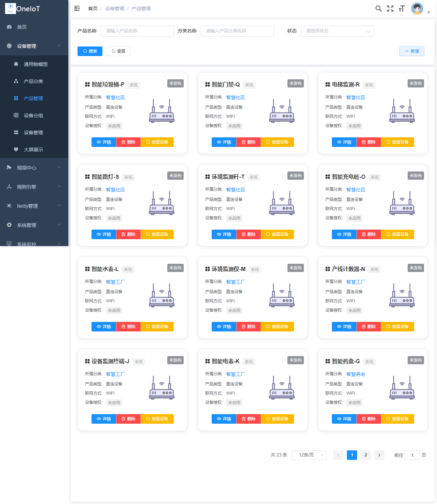This screenshot has height=504, width=437.
Task: Delete the 智能充电桩-O product
Action: click(x=369, y=234)
